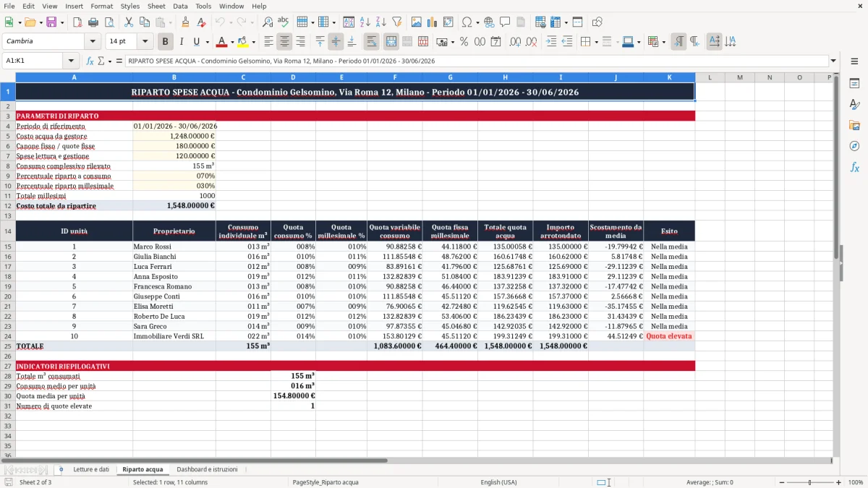The height and width of the screenshot is (488, 868).
Task: Adjust the zoom slider handle
Action: click(809, 482)
